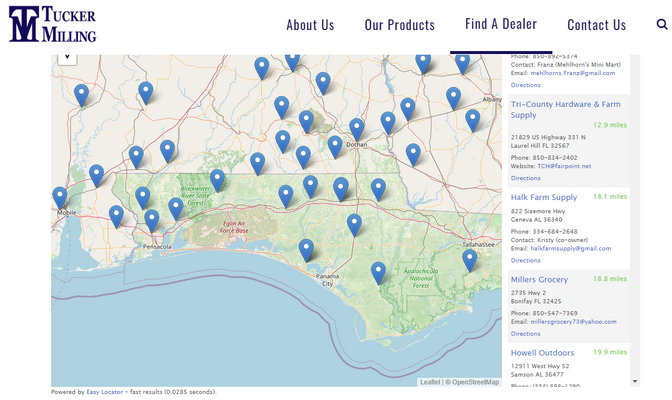The height and width of the screenshot is (400, 672).
Task: Click the 18.8 miles distance
Action: 610,279
